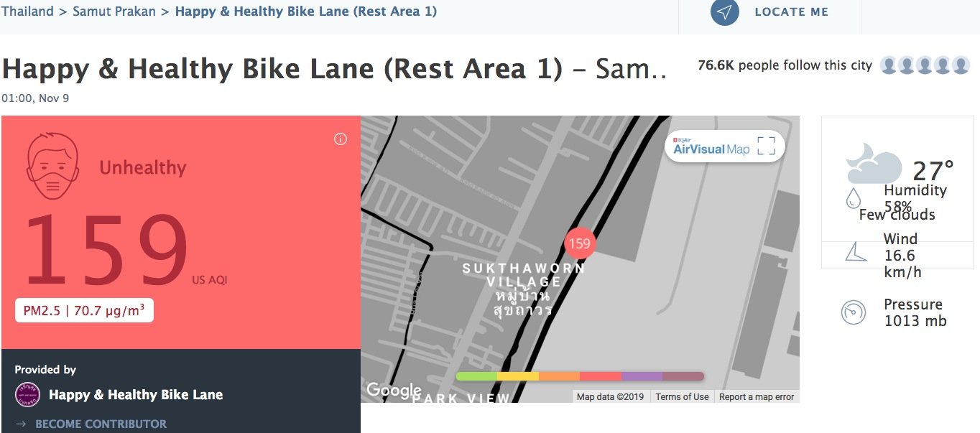Click the pressure gauge icon
This screenshot has width=980, height=433.
click(x=854, y=312)
